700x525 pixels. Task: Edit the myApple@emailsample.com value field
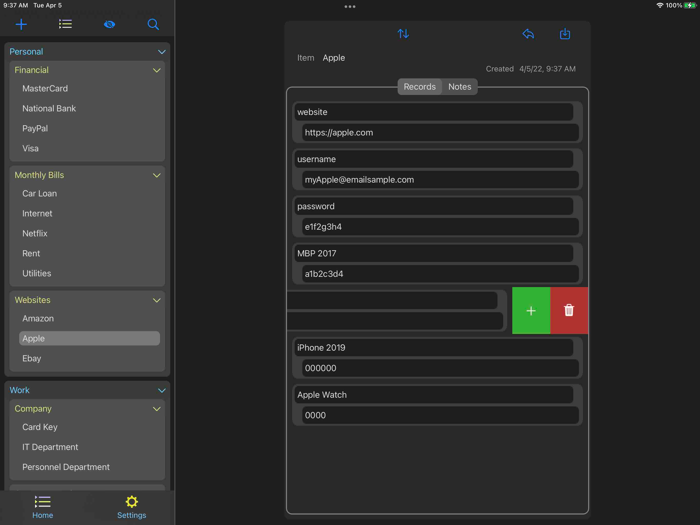tap(440, 180)
